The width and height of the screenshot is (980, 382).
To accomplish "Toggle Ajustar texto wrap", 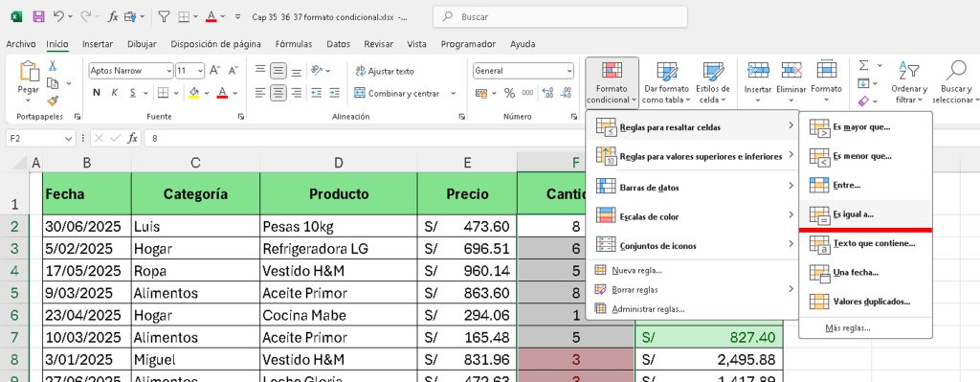I will click(x=385, y=71).
